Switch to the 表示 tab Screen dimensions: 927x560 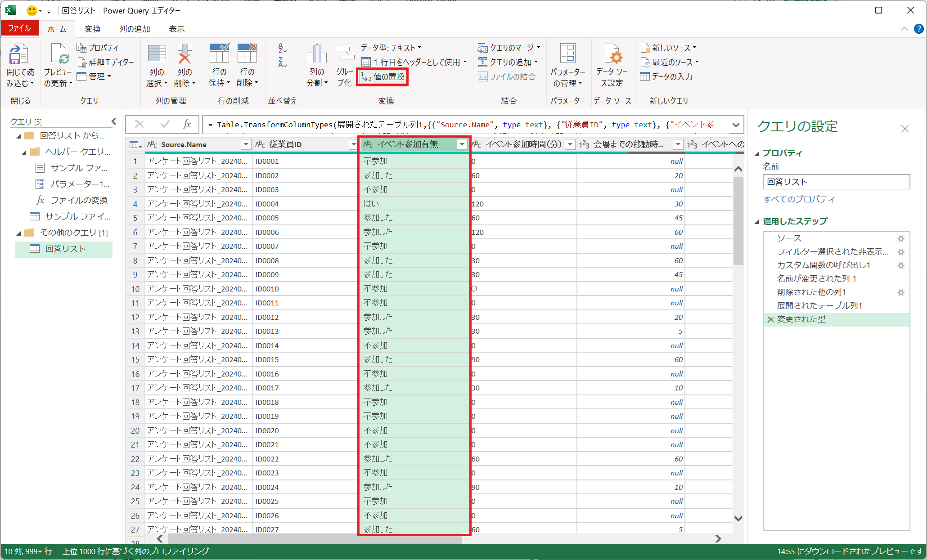pyautogui.click(x=176, y=29)
